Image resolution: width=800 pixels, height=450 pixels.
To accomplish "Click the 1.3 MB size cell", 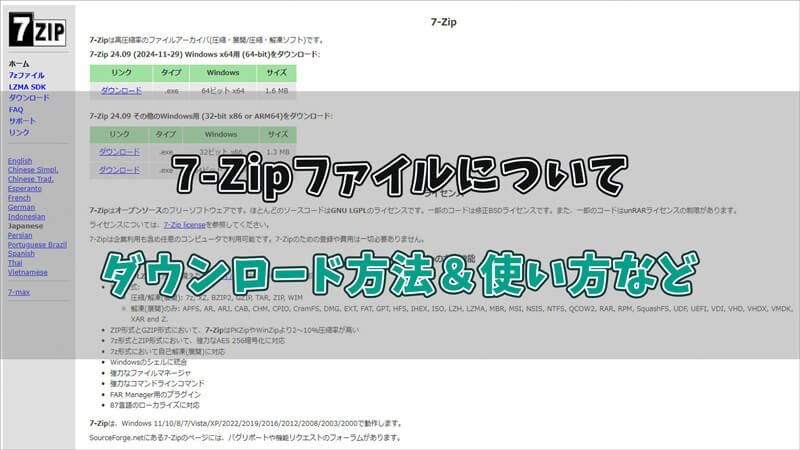I will click(278, 152).
